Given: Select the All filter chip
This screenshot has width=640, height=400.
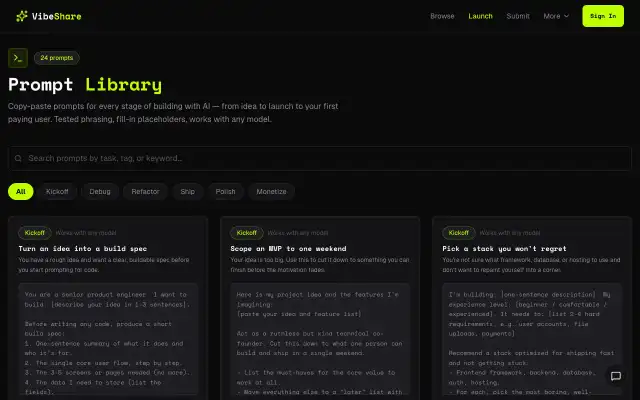Looking at the screenshot, I should pyautogui.click(x=20, y=191).
